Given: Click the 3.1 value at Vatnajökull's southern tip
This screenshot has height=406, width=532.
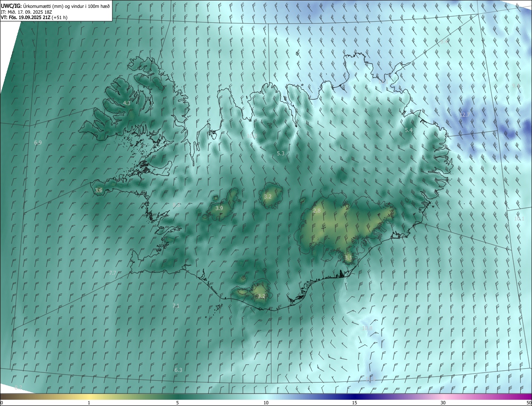Looking at the screenshot, I should 348,258.
